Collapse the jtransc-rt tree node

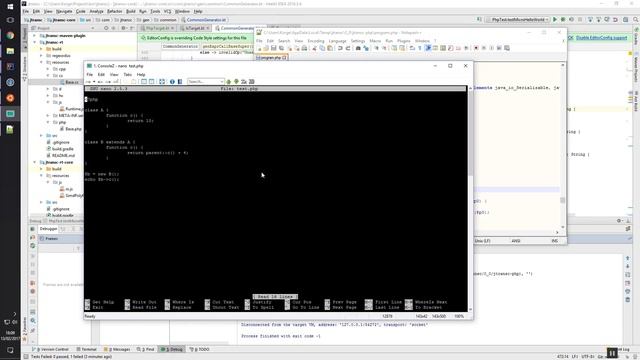click(35, 42)
